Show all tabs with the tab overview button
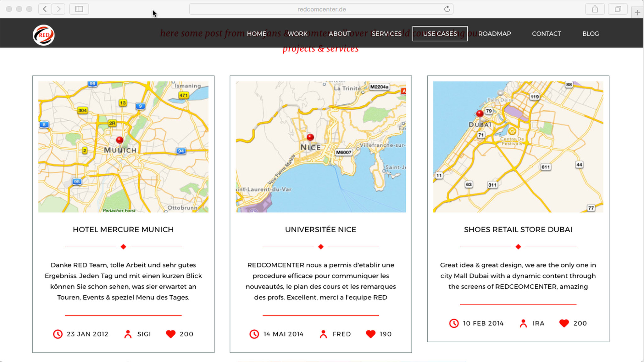644x362 pixels. tap(618, 9)
